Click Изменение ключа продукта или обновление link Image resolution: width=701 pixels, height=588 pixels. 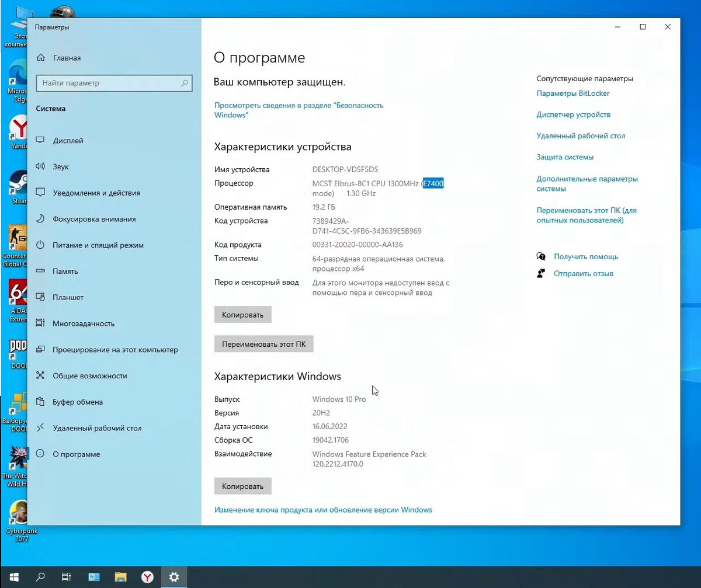pyautogui.click(x=323, y=510)
